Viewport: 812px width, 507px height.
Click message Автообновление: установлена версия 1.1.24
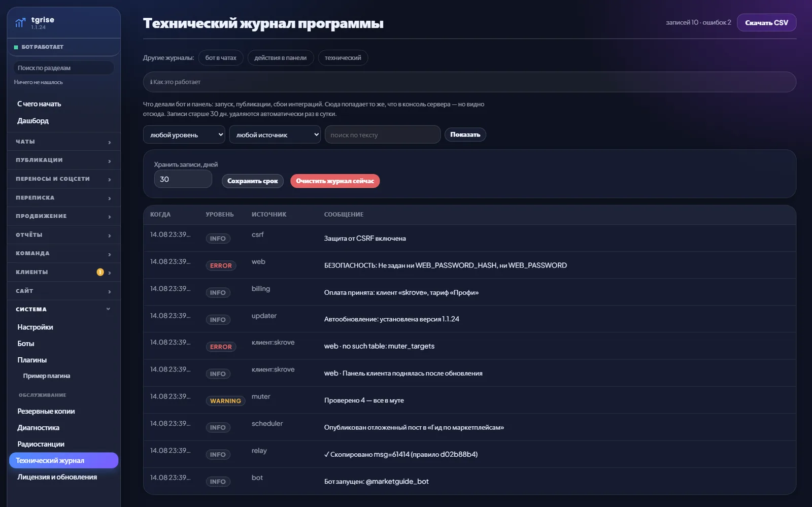[x=392, y=319]
